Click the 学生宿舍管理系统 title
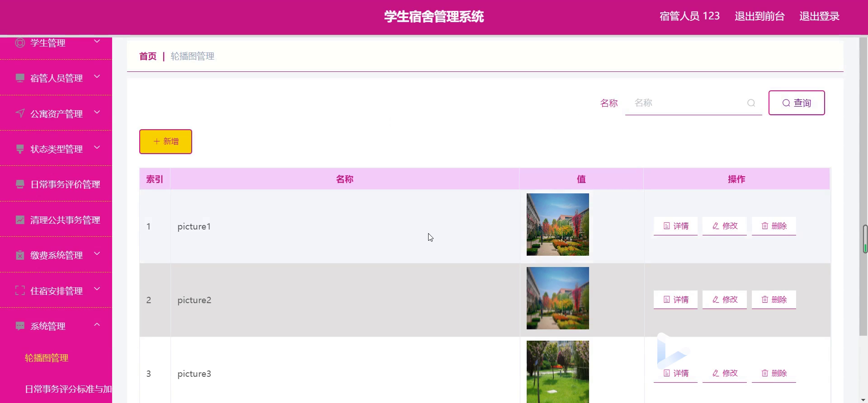This screenshot has height=403, width=868. (x=434, y=17)
